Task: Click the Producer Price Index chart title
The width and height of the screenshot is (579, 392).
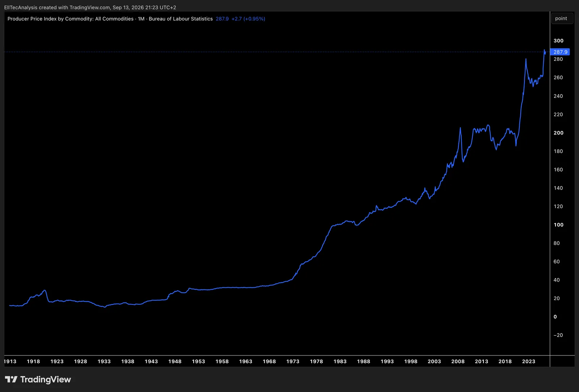Action: 71,19
